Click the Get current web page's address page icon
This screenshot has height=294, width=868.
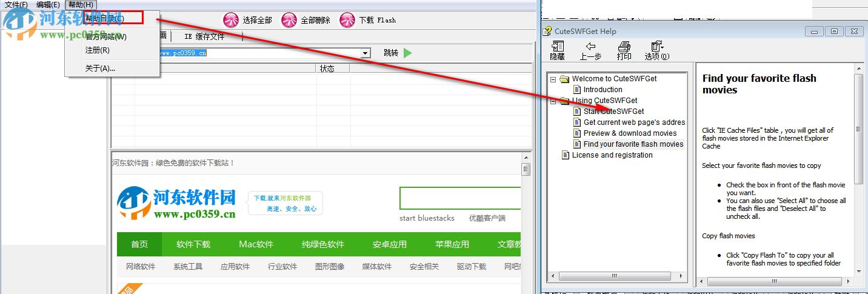[577, 122]
